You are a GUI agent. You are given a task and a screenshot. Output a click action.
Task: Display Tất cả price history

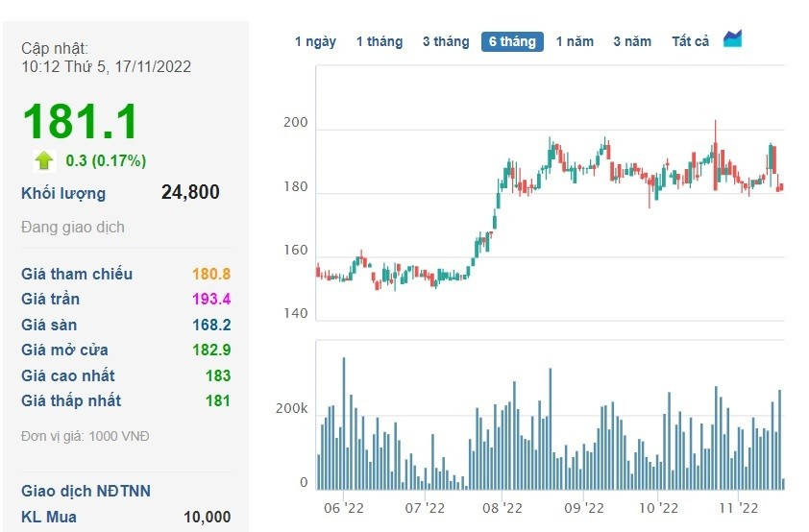[x=690, y=41]
